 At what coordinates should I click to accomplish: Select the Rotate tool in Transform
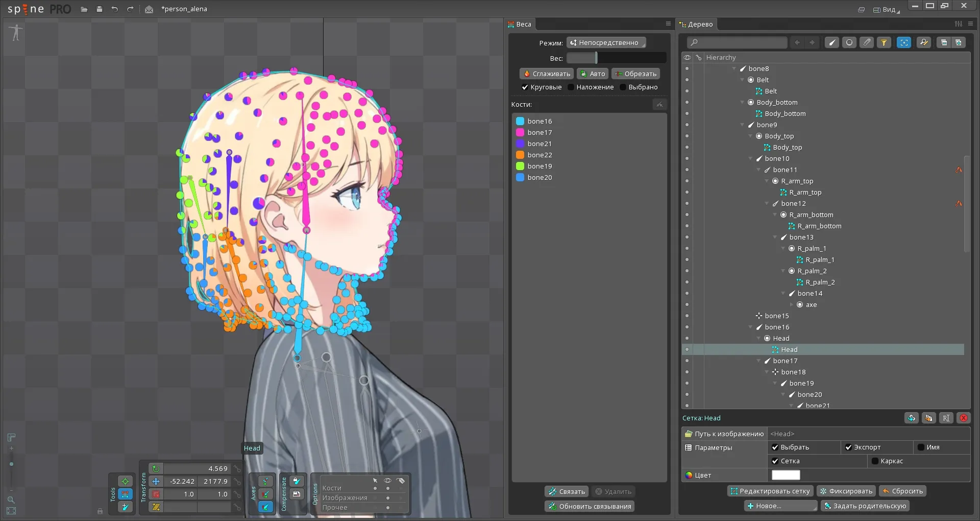click(156, 468)
